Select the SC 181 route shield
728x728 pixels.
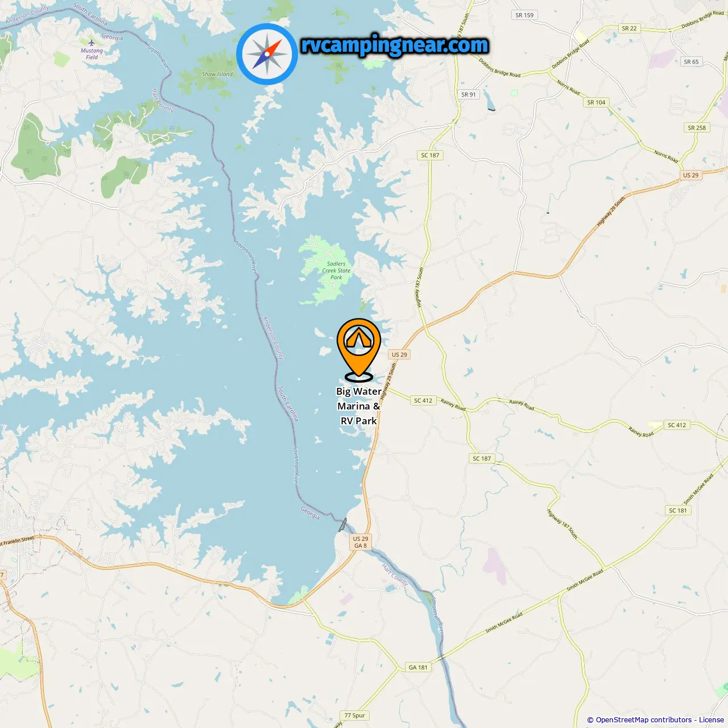[677, 510]
